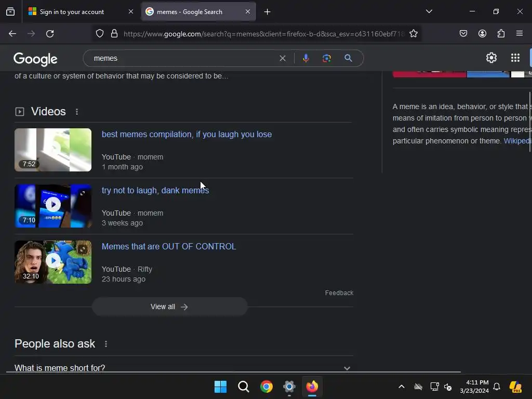Open the Google apps grid

[515, 58]
